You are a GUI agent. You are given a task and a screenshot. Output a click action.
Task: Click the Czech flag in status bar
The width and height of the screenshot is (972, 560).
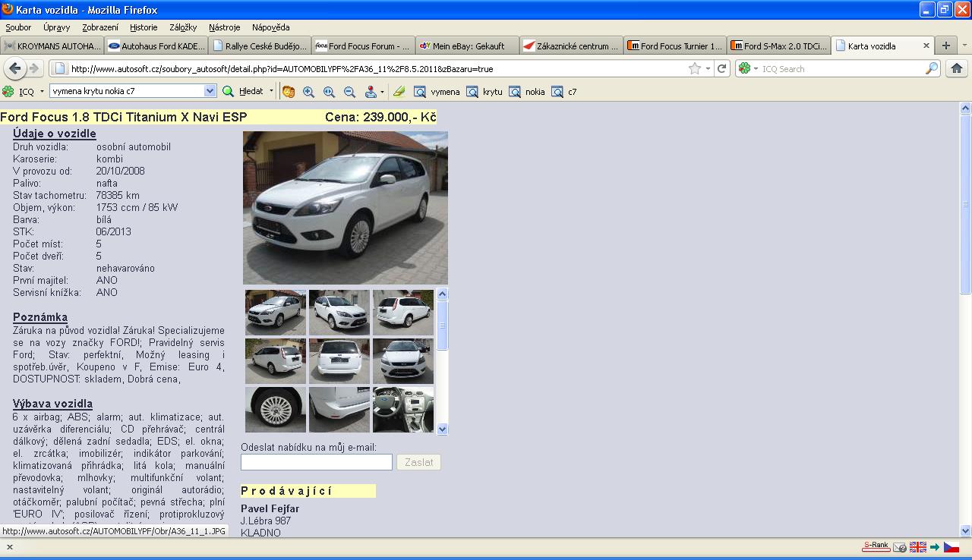point(951,546)
